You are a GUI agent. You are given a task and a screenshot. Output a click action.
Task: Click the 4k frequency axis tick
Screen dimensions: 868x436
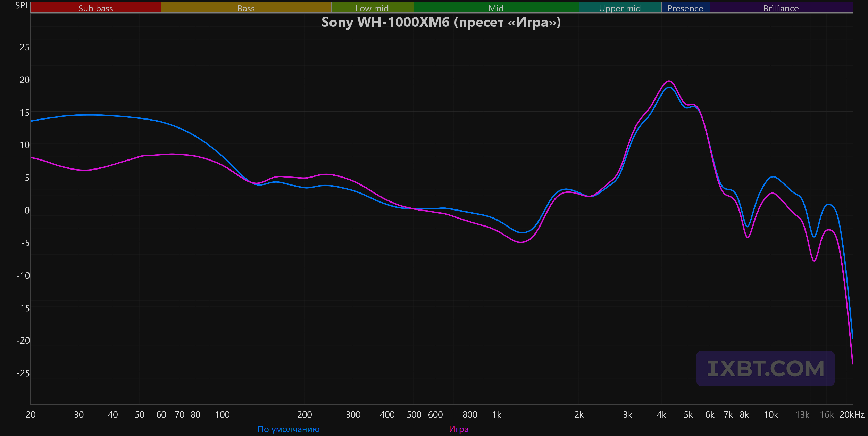(661, 415)
